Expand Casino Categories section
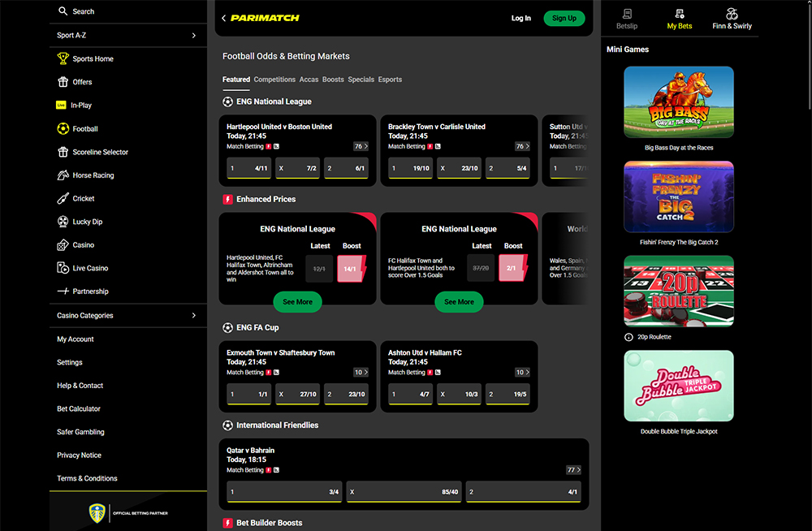 (193, 315)
